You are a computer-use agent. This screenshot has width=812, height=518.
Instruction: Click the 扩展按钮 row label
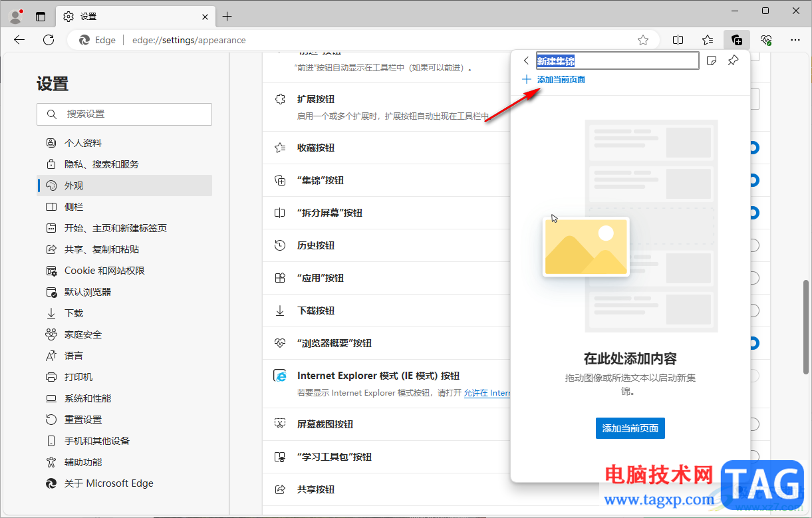point(316,99)
